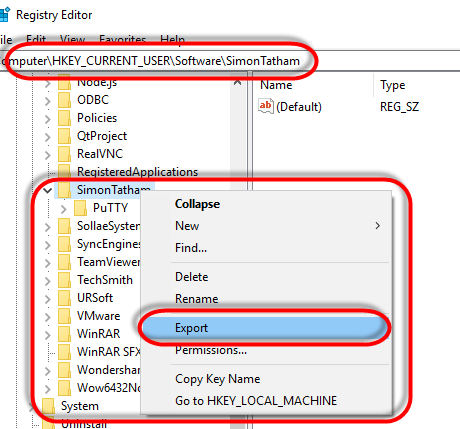The height and width of the screenshot is (429, 460).
Task: Collapse the SimonTatham key
Action: pos(48,191)
